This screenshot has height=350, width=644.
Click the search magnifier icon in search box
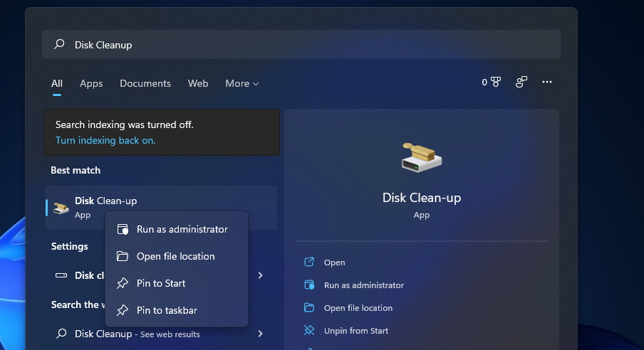tap(60, 44)
